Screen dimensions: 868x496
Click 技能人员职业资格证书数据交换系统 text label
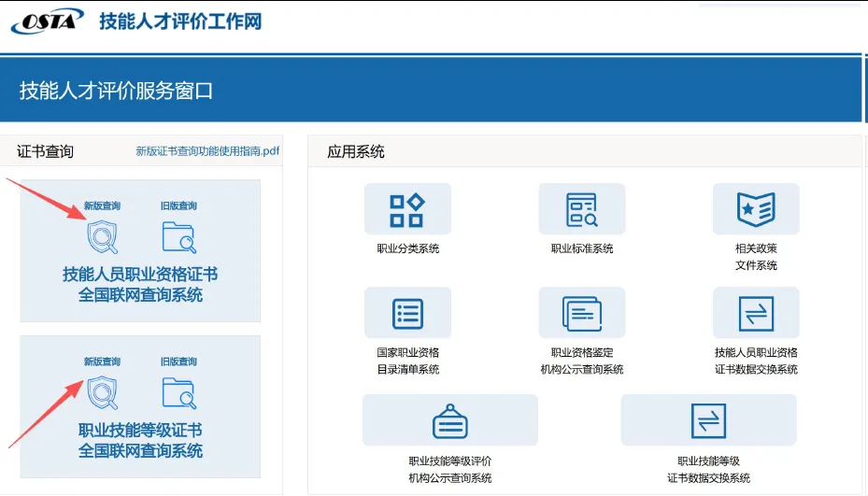point(756,361)
